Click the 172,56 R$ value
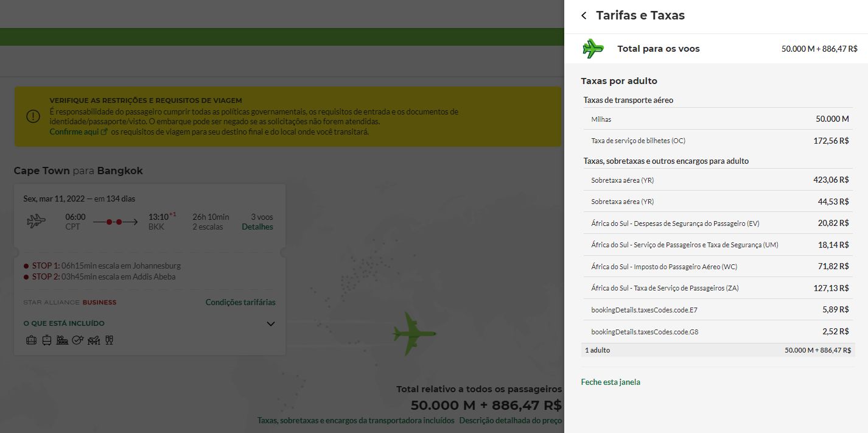 click(831, 141)
